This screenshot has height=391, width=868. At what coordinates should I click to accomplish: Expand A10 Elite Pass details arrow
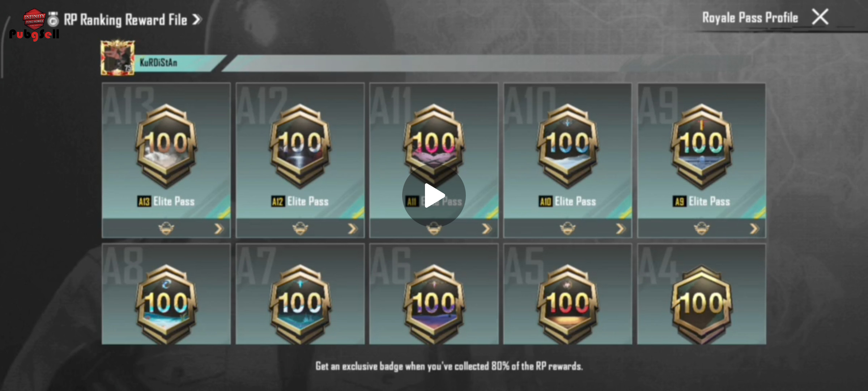click(620, 229)
